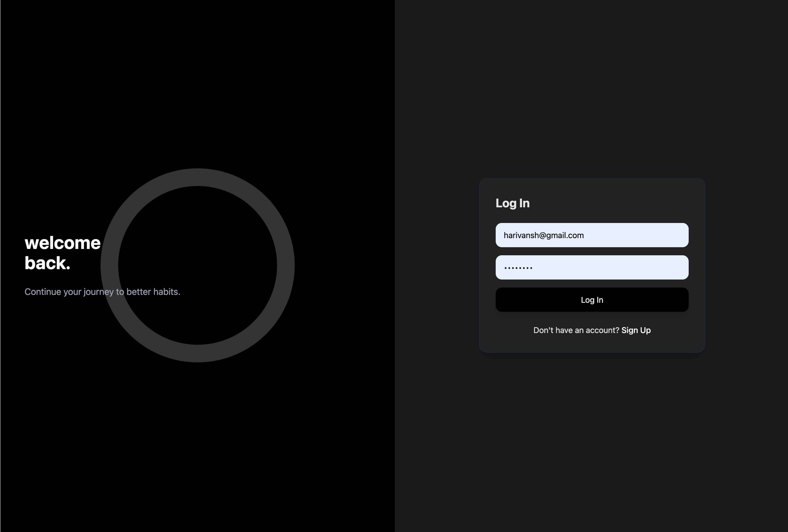Open the Sign Up link
The width and height of the screenshot is (788, 532).
[x=636, y=330]
